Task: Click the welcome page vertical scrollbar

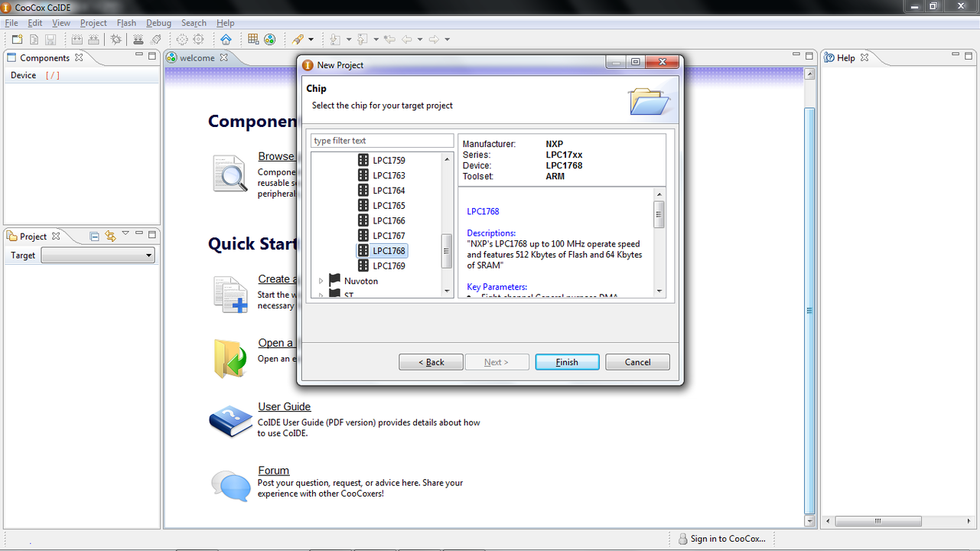Action: coord(809,310)
